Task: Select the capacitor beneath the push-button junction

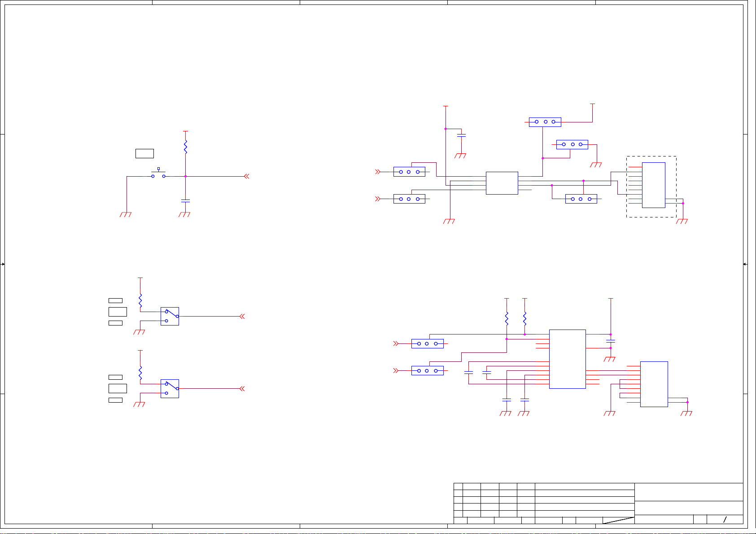Action: [x=185, y=201]
